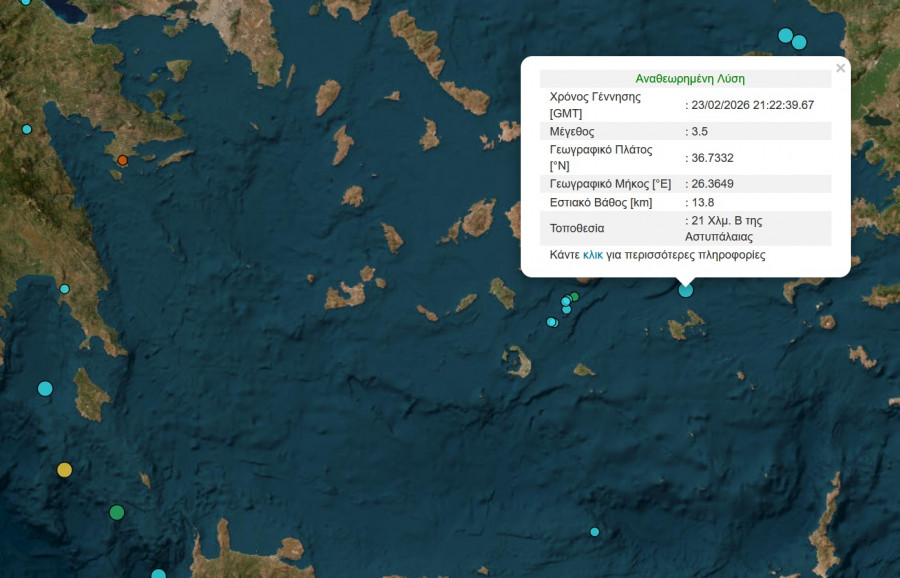
Task: Select the cyan marker cut off at the bottom edge
Action: tap(158, 575)
